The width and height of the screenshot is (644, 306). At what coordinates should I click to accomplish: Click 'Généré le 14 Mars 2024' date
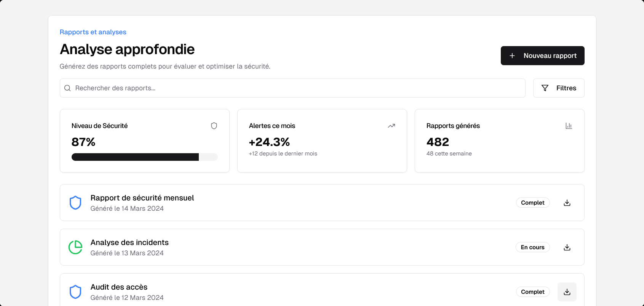tap(127, 208)
